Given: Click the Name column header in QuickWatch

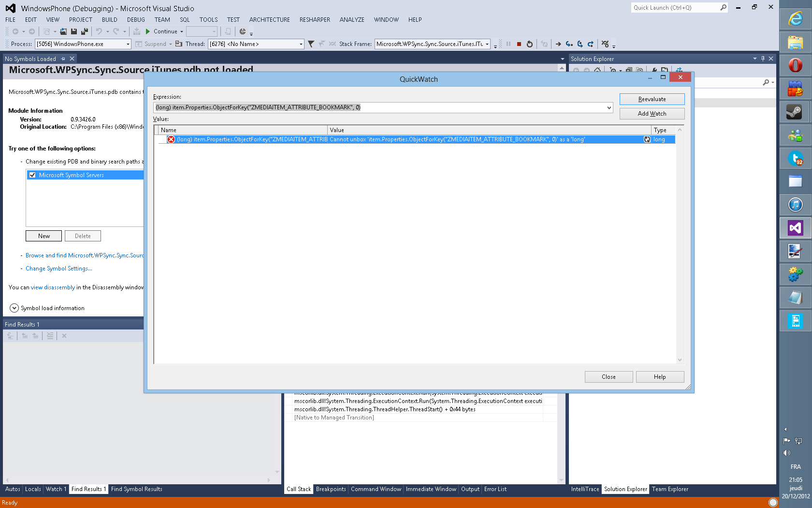Looking at the screenshot, I should coord(243,130).
